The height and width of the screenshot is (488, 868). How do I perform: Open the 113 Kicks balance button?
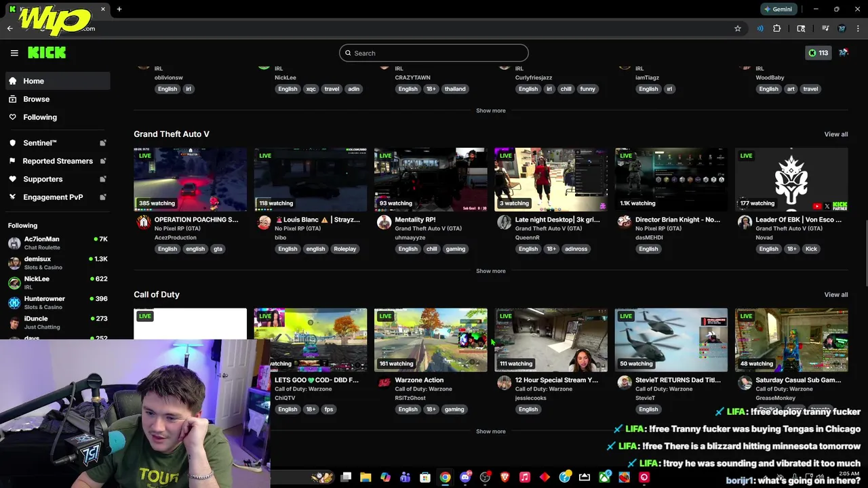[x=818, y=53]
